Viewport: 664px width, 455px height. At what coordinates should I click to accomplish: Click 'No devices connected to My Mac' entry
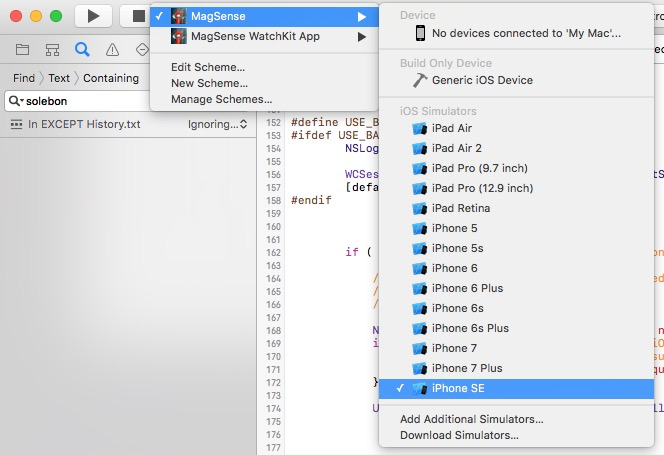(x=516, y=33)
